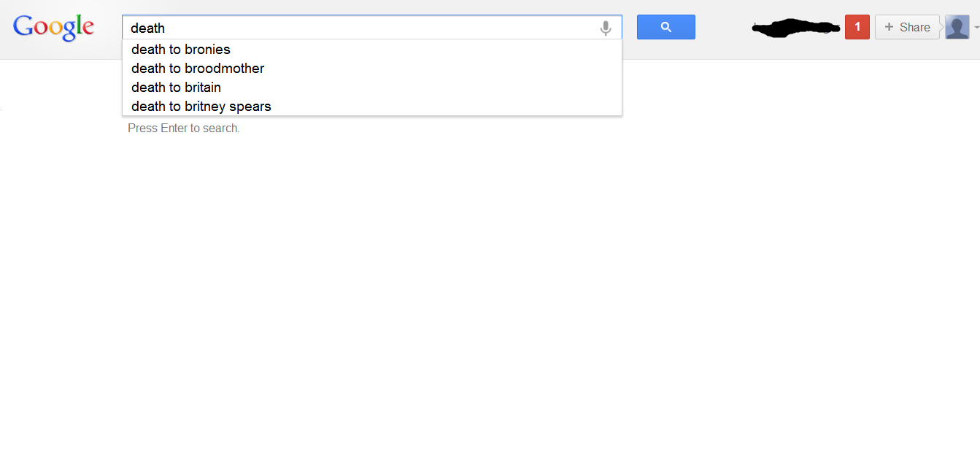Image resolution: width=980 pixels, height=452 pixels.
Task: Click the plus icon on Share button
Action: 889,27
